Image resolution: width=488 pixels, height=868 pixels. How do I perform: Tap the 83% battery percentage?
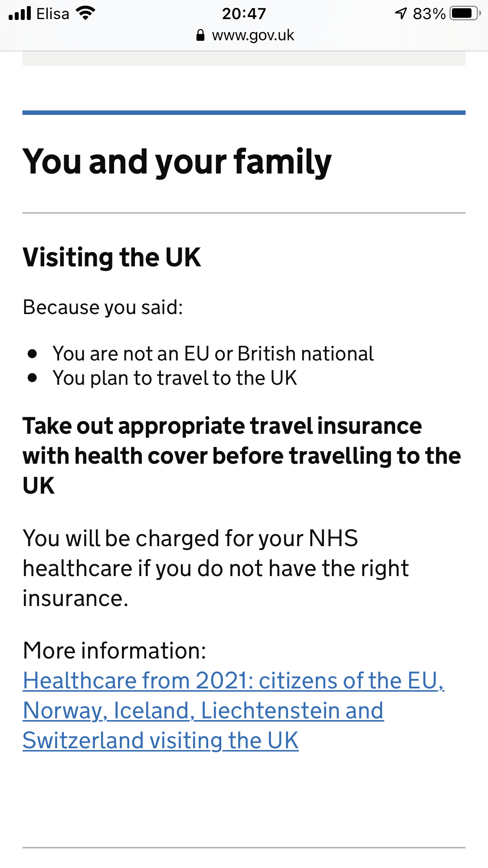429,13
